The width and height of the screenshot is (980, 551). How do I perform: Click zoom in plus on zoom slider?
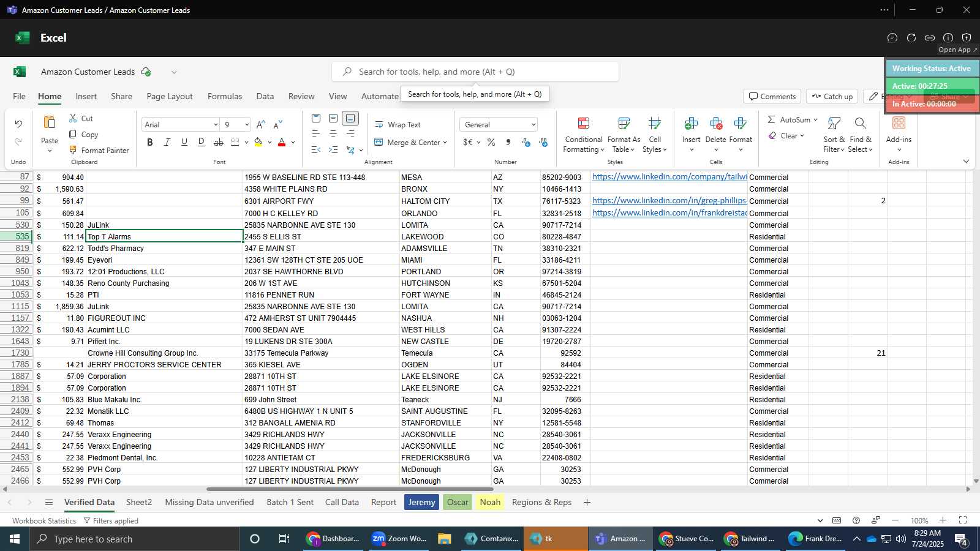943,520
